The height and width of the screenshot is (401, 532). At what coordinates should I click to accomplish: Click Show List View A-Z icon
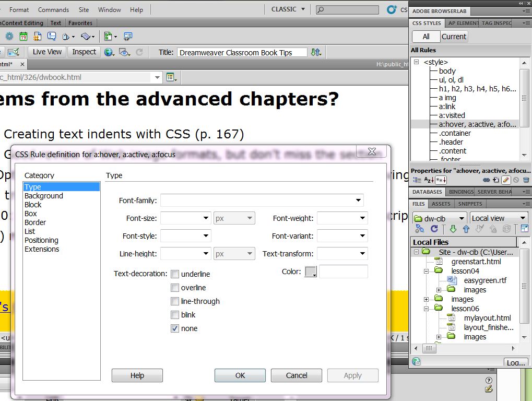pyautogui.click(x=429, y=180)
